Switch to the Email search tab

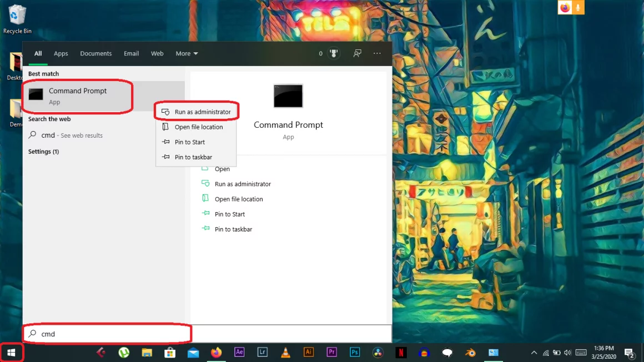(131, 53)
